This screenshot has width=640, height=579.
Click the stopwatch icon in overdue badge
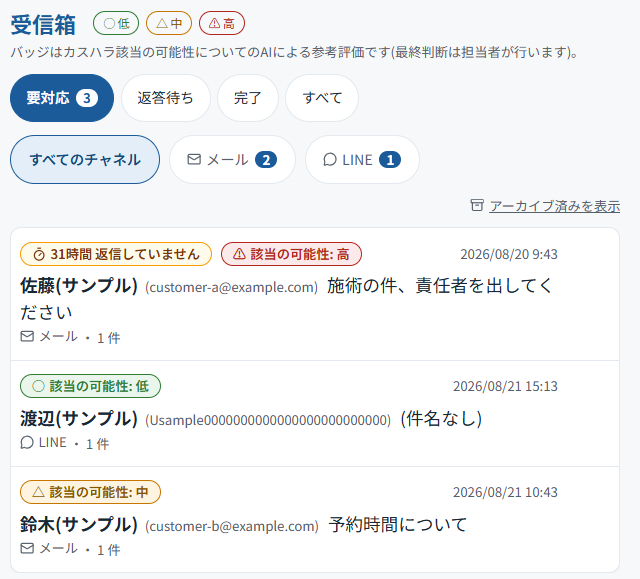tap(39, 254)
